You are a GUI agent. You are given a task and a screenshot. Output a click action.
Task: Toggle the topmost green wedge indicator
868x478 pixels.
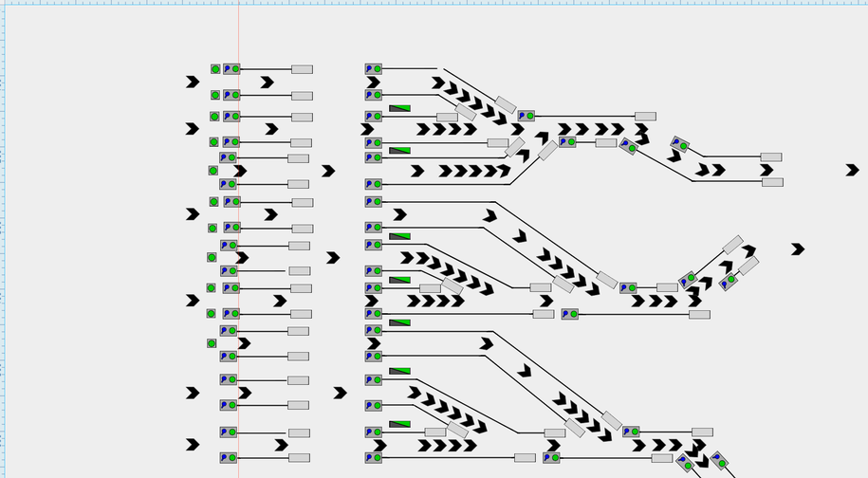pyautogui.click(x=399, y=109)
